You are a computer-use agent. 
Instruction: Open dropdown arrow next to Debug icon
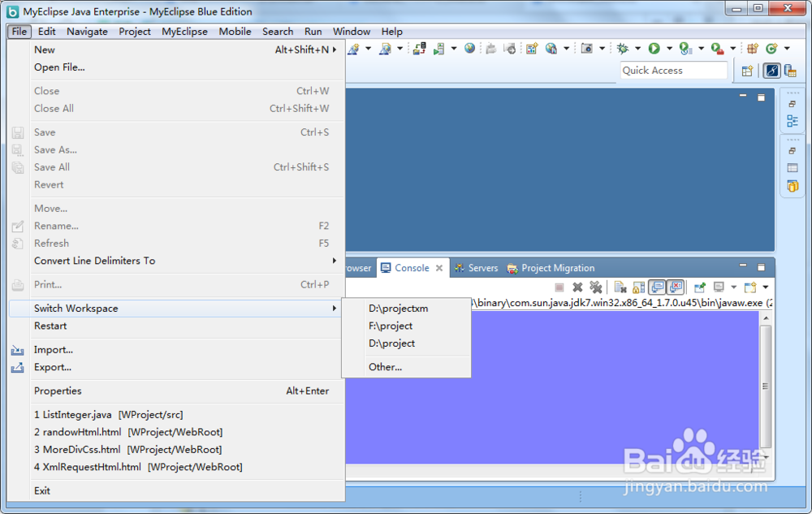637,49
